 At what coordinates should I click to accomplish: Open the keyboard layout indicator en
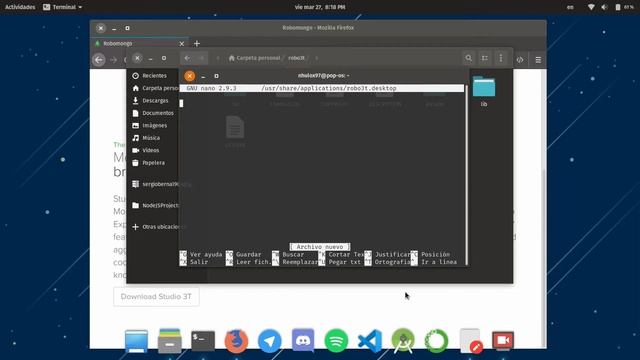tap(570, 7)
